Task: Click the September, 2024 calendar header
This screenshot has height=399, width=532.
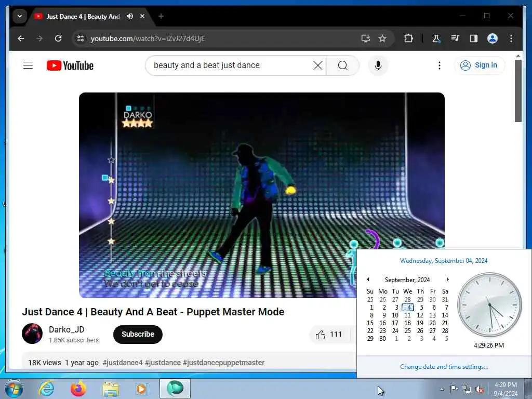Action: pos(407,280)
